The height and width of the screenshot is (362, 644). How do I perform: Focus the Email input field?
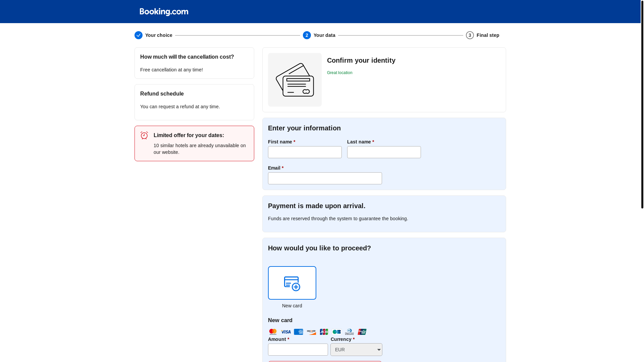(325, 178)
